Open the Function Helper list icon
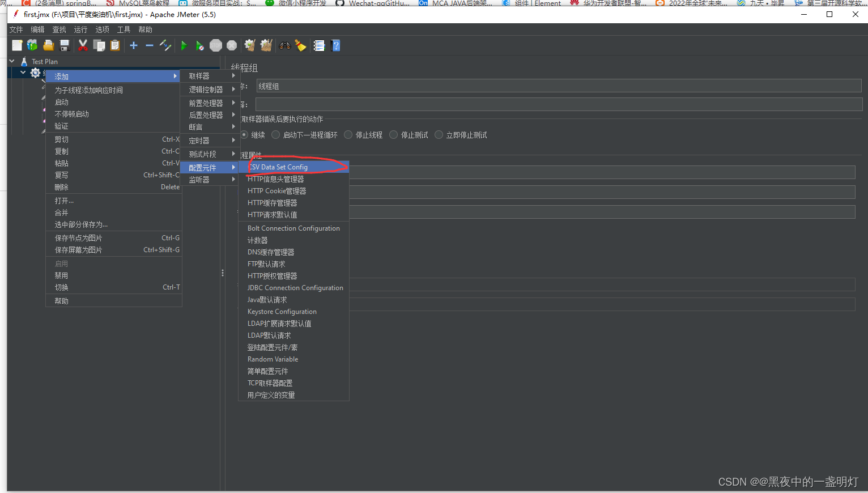The image size is (868, 493). pos(319,45)
